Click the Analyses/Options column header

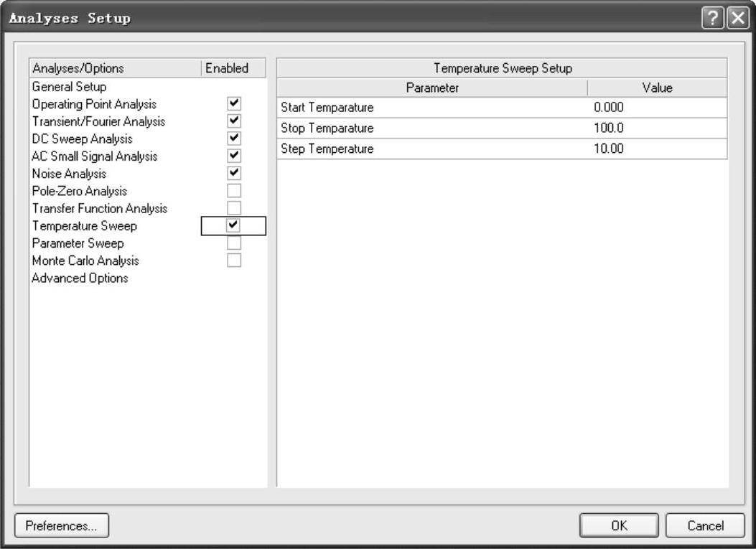coord(116,68)
